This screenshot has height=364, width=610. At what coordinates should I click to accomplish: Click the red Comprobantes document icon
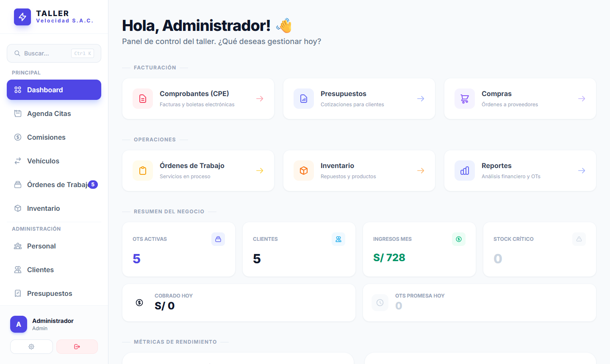[143, 99]
